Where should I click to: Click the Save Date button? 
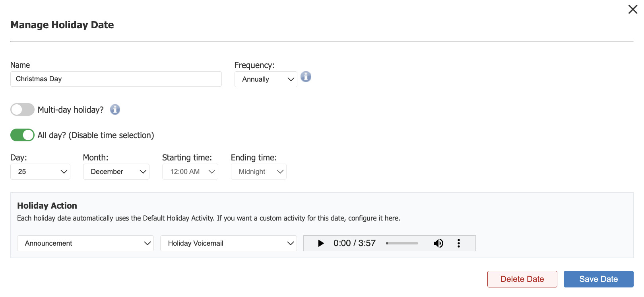(x=598, y=279)
